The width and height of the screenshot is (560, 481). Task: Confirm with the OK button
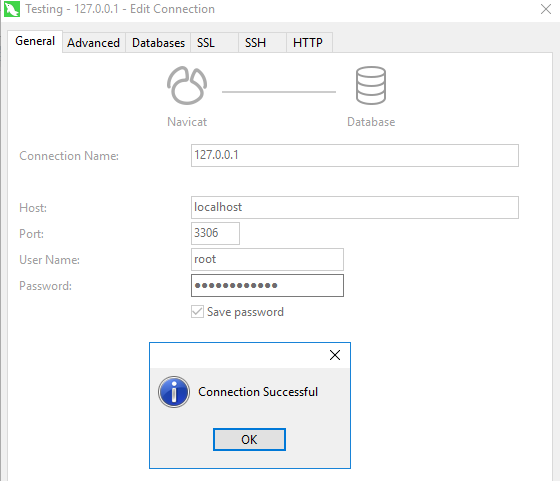click(x=249, y=440)
